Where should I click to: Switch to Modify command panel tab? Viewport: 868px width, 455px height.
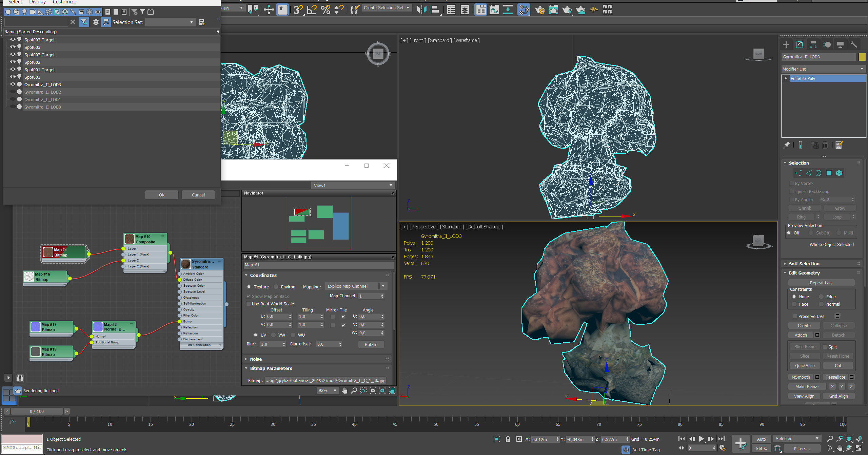click(800, 44)
